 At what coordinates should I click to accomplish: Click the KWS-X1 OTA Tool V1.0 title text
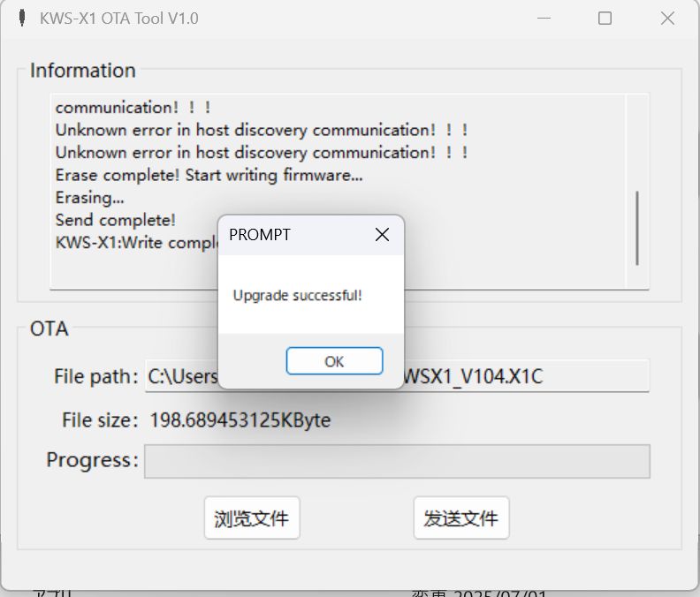coord(118,19)
